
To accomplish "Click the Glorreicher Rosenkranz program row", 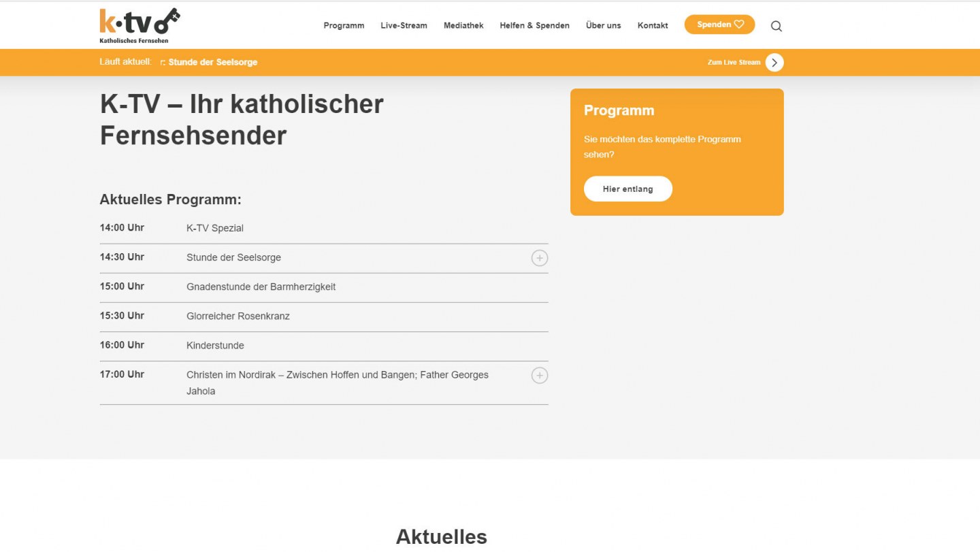I will click(238, 316).
